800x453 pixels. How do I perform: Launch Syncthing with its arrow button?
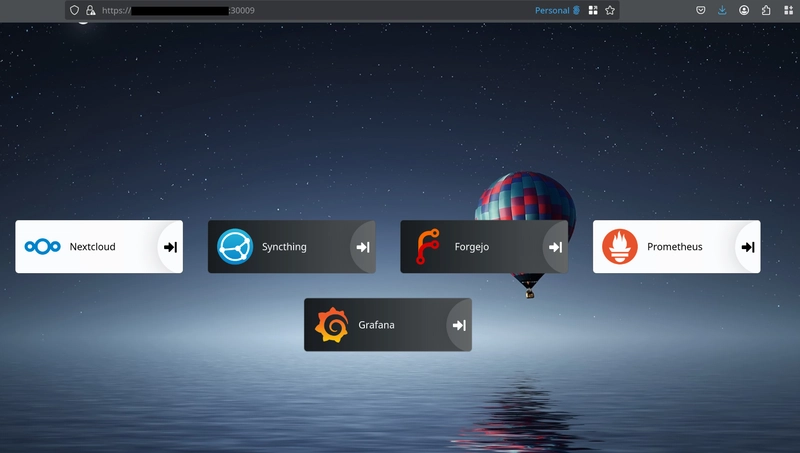tap(363, 247)
